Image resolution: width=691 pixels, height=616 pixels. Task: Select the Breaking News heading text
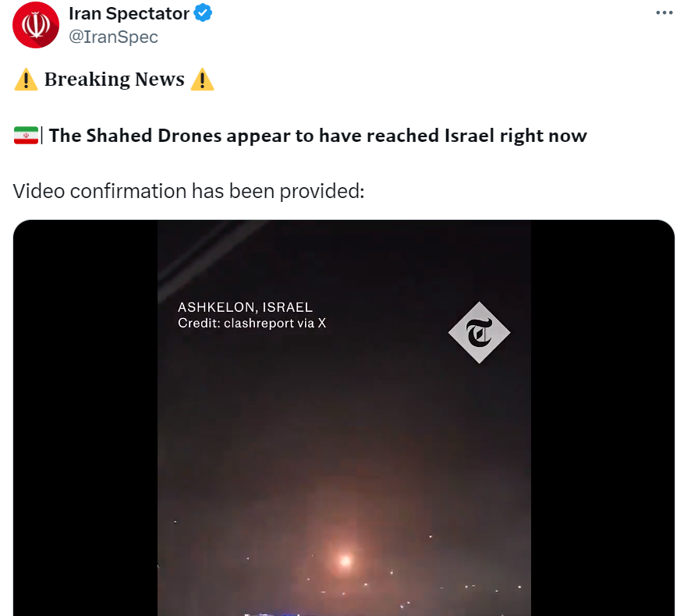pyautogui.click(x=115, y=80)
